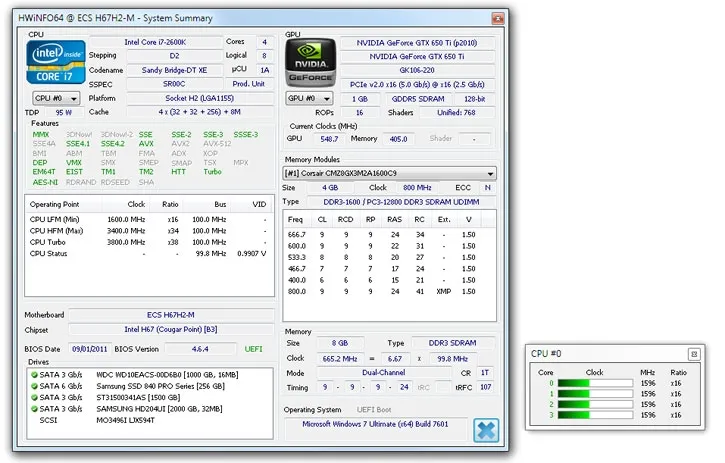Open the GPU #0 selector dropdown
725x463 pixels.
[309, 98]
